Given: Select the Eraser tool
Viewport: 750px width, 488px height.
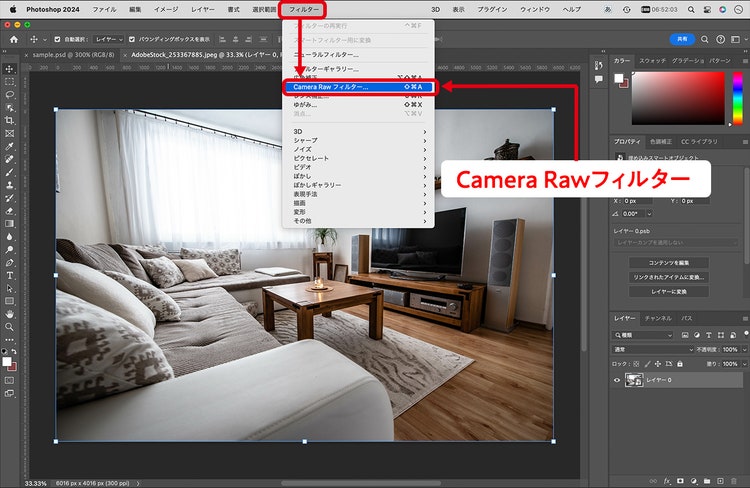Looking at the screenshot, I should click(x=9, y=211).
